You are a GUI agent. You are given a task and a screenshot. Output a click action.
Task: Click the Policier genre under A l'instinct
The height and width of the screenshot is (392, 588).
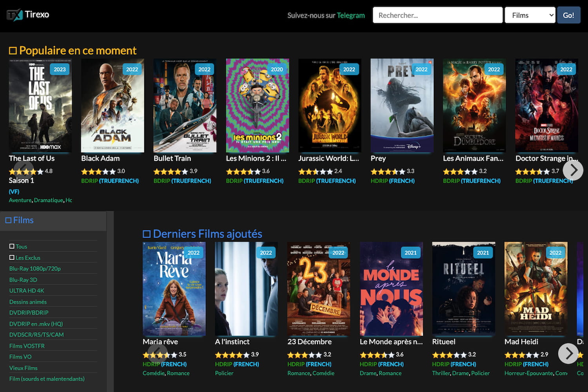tap(224, 373)
